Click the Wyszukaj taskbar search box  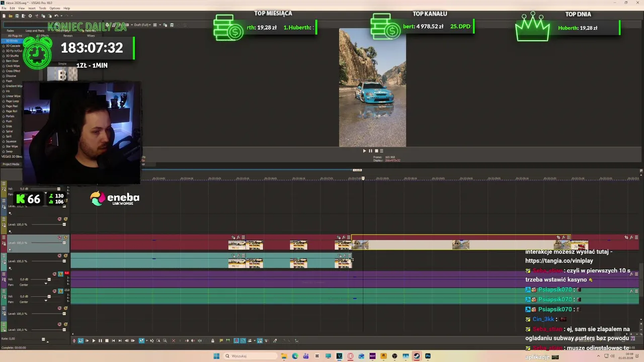(x=250, y=356)
